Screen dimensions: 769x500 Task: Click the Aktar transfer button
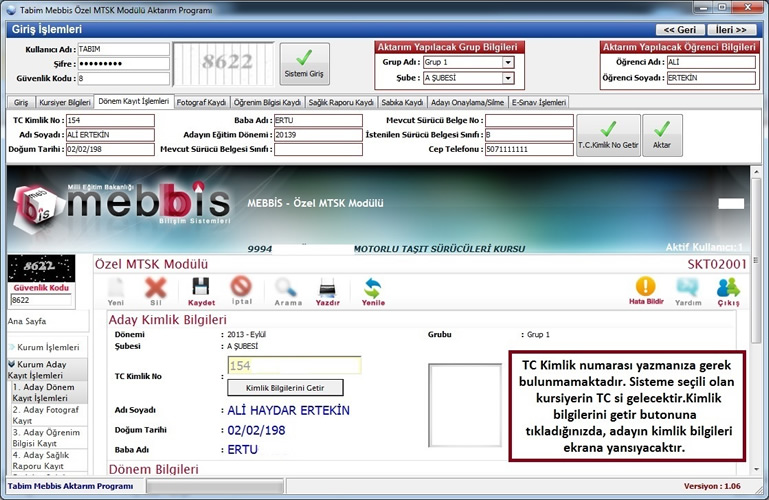coord(662,135)
